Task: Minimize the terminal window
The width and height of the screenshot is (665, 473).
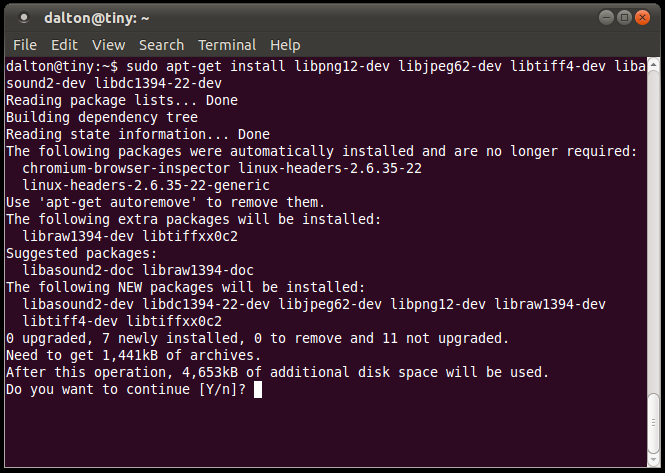Action: click(x=606, y=17)
